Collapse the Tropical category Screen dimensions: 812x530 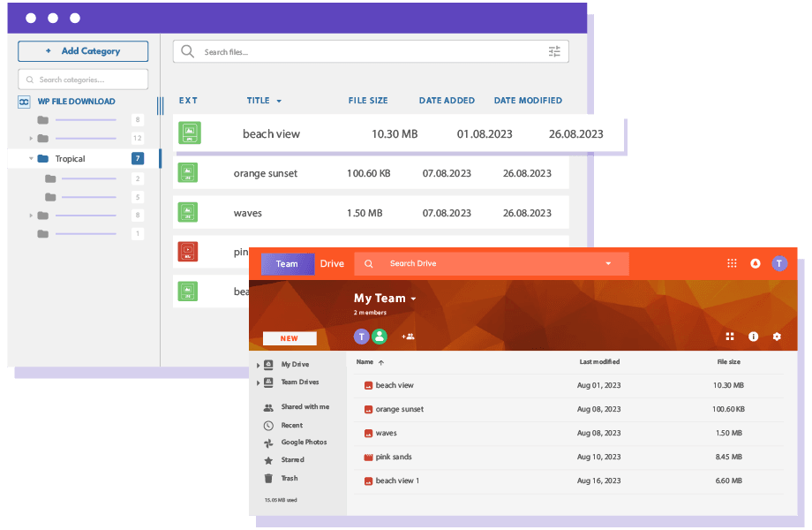(x=30, y=158)
